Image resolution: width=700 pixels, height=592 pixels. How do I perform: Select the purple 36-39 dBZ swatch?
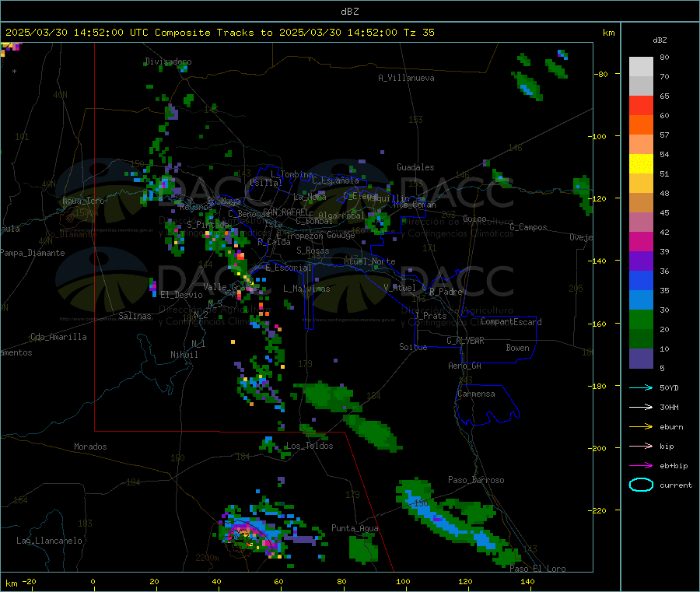[641, 261]
